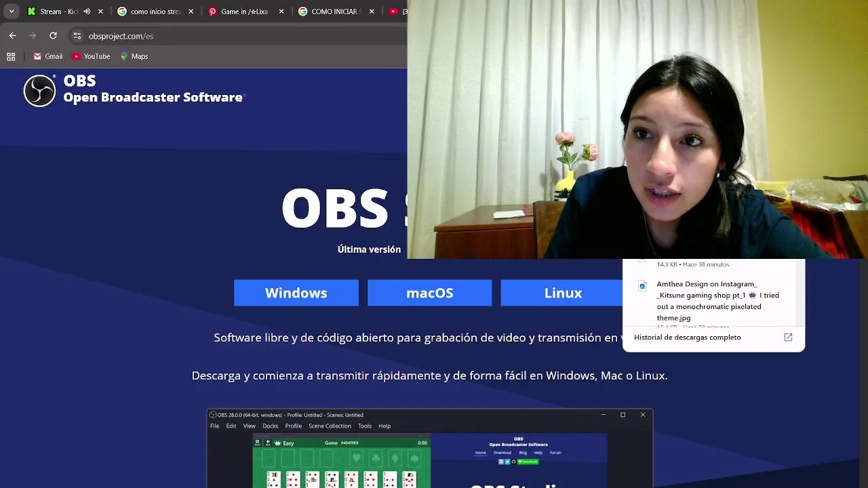Mute audio on the Kick tab

pos(87,12)
